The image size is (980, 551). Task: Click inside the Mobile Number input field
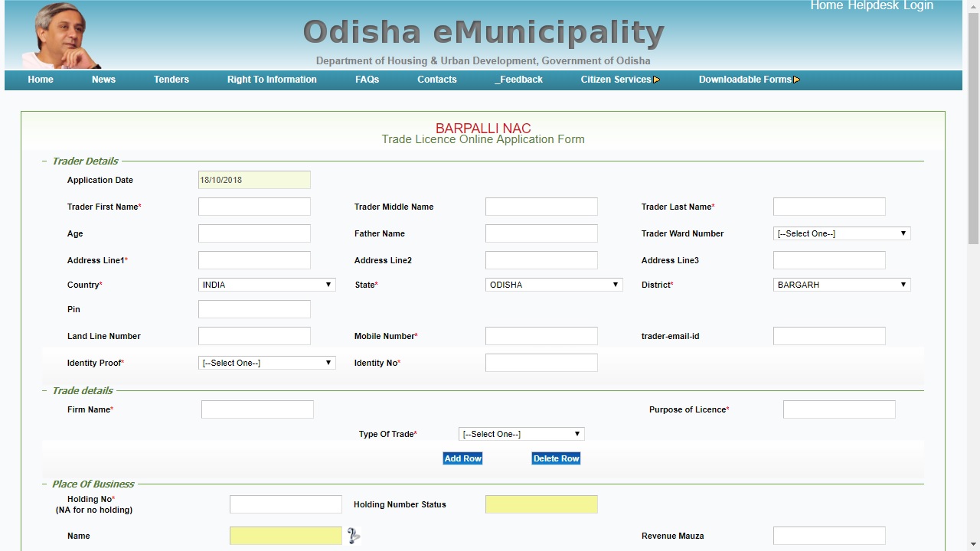point(541,335)
